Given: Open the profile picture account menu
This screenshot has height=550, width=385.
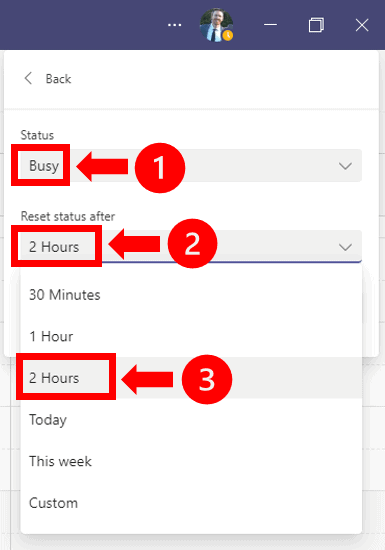Looking at the screenshot, I should click(216, 25).
